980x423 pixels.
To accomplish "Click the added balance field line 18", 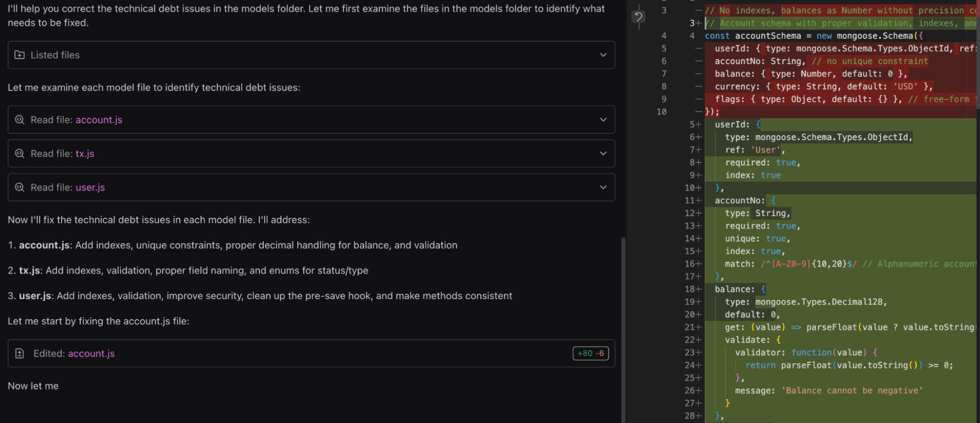I will pos(735,289).
